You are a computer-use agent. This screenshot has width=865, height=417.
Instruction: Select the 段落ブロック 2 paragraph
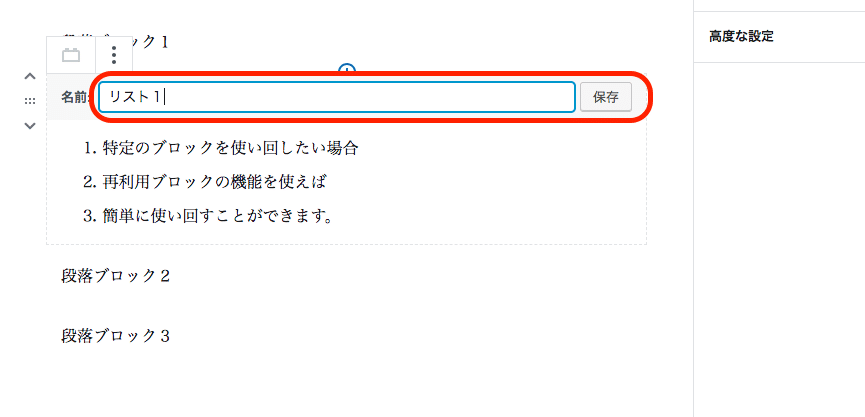click(115, 276)
